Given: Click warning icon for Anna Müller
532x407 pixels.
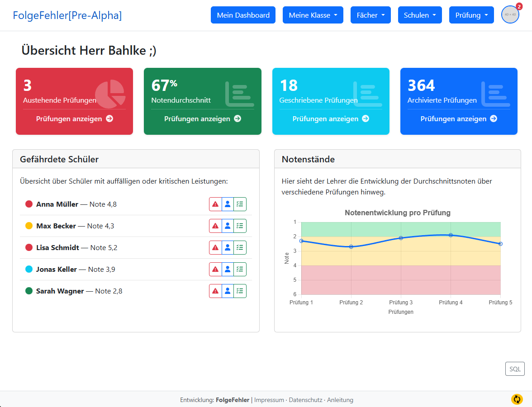Looking at the screenshot, I should pos(215,204).
